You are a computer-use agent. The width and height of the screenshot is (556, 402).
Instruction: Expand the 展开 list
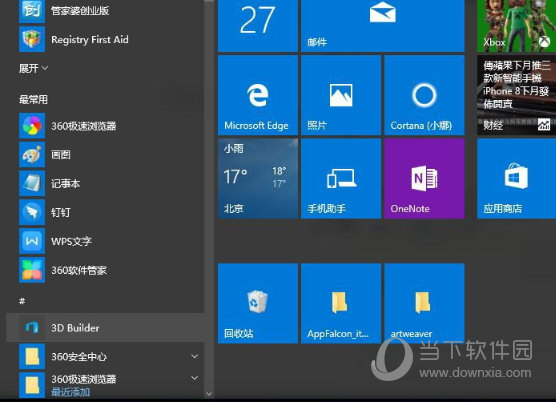pyautogui.click(x=33, y=68)
